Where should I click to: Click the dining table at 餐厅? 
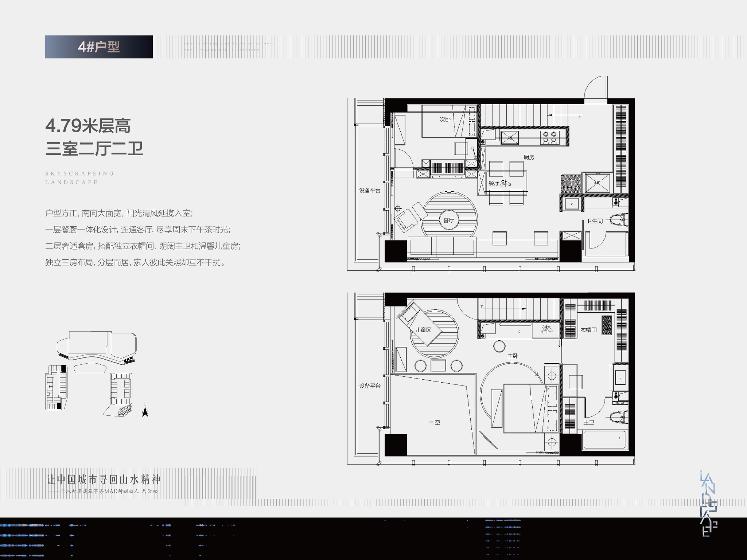507,183
